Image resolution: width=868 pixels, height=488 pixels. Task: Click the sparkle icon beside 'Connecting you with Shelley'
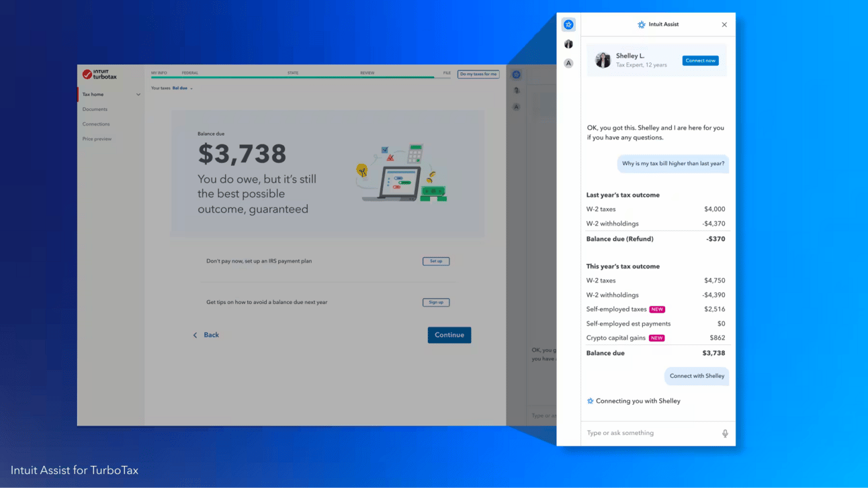(x=591, y=401)
